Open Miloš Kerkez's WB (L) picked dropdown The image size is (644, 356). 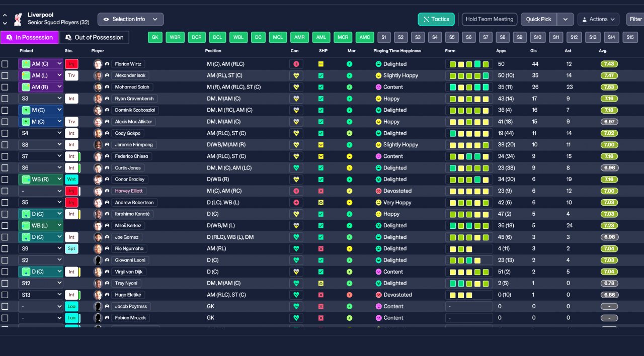point(41,226)
